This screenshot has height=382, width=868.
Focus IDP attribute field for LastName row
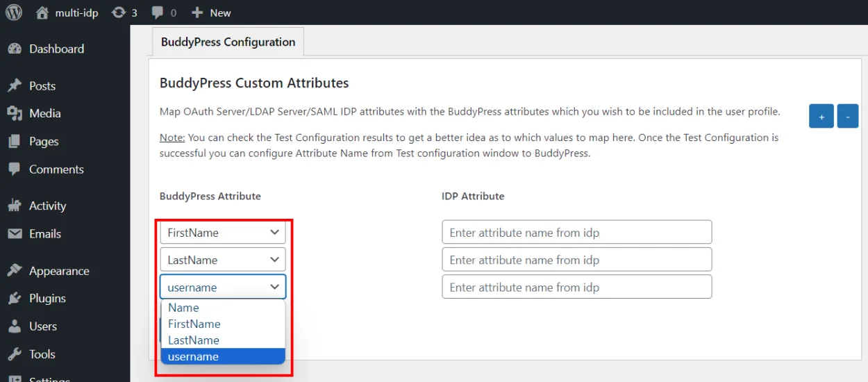(577, 260)
